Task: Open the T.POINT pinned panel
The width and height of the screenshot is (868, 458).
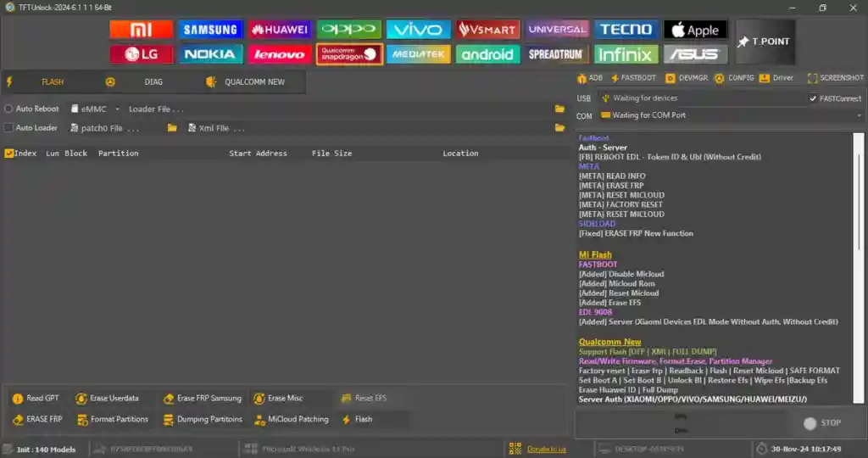Action: (x=765, y=42)
